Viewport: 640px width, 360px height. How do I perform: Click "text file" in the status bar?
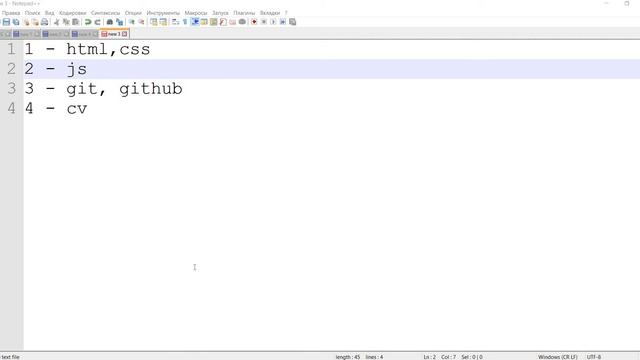10,357
